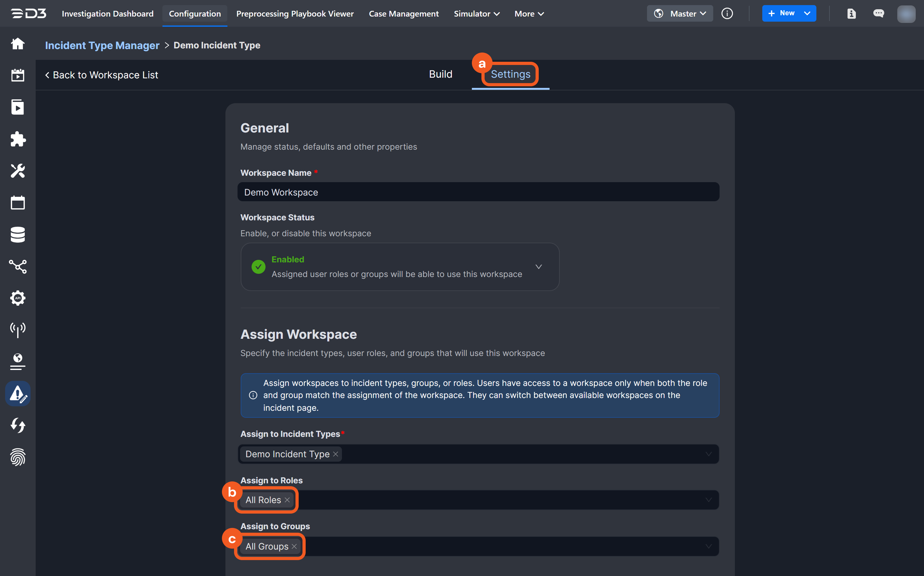
Task: Click the Incident Type Manager breadcrumb link
Action: (102, 45)
